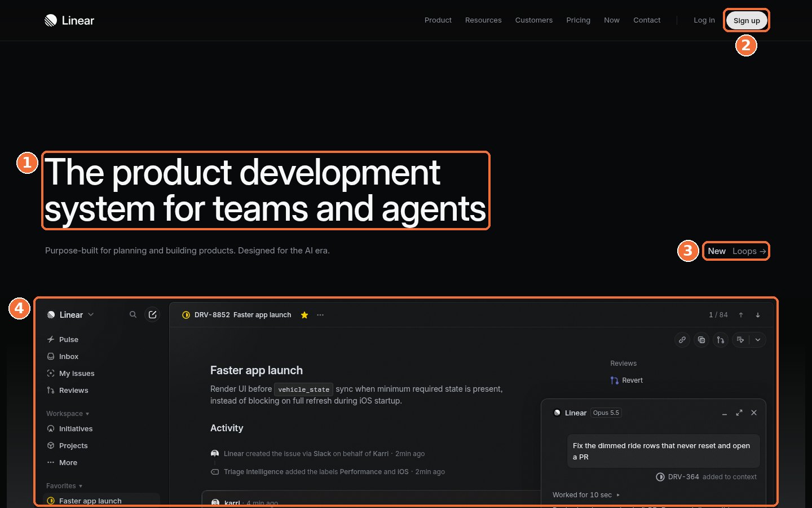Open Inbox in the sidebar
Image resolution: width=812 pixels, height=508 pixels.
tap(101, 356)
